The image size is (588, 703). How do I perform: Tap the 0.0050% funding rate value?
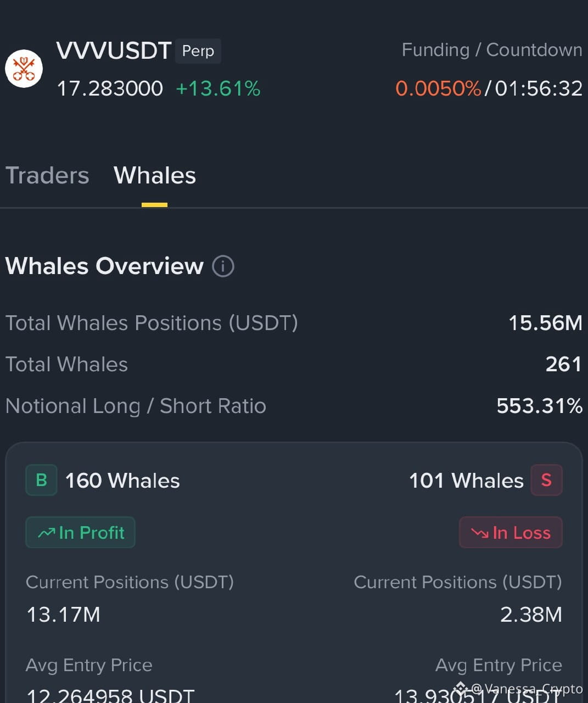point(438,88)
